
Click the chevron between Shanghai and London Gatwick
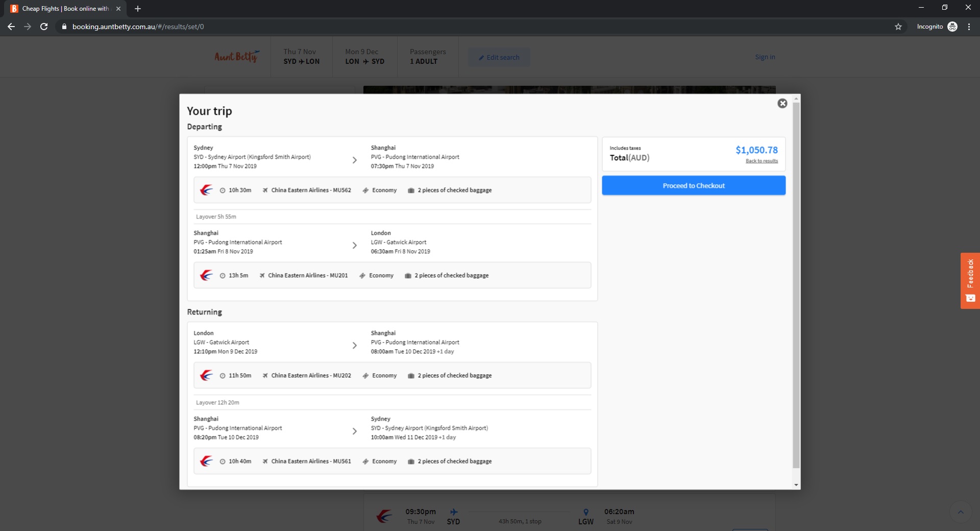[355, 246]
